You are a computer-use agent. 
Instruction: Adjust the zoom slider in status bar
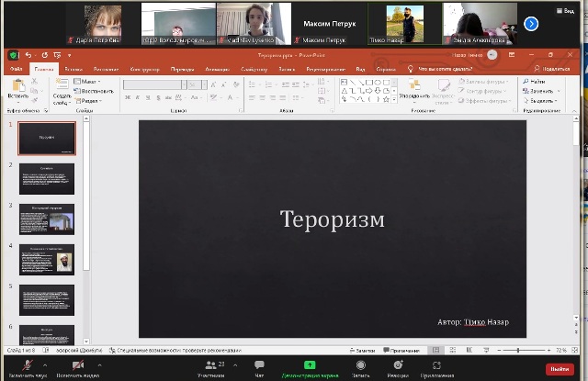tap(520, 350)
